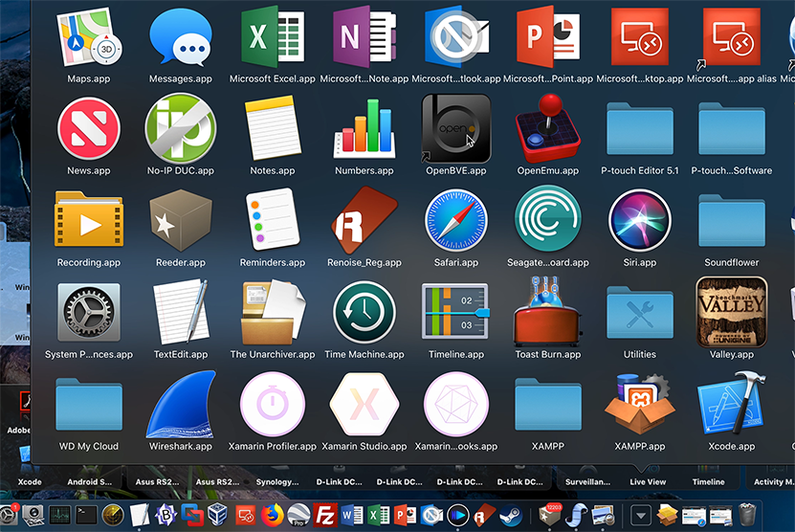Open the Microsoft....app alias icon

(x=731, y=36)
